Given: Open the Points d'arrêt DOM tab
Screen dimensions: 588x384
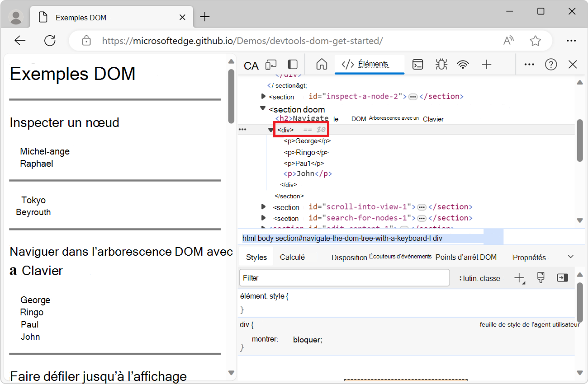Looking at the screenshot, I should [466, 257].
